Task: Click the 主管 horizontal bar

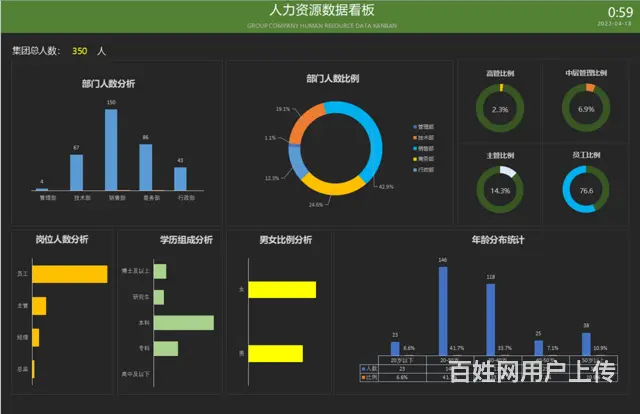Action: click(x=39, y=306)
